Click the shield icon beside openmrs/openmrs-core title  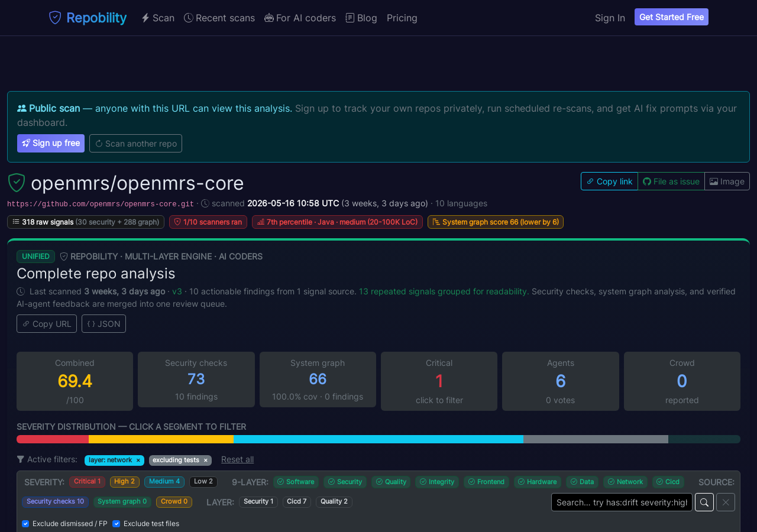[x=17, y=183]
